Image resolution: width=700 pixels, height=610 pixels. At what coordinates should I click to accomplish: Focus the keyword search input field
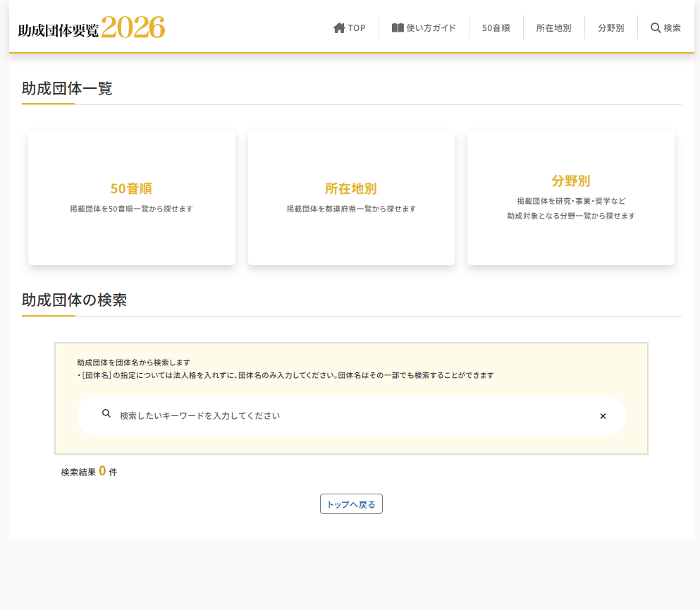[x=351, y=416]
